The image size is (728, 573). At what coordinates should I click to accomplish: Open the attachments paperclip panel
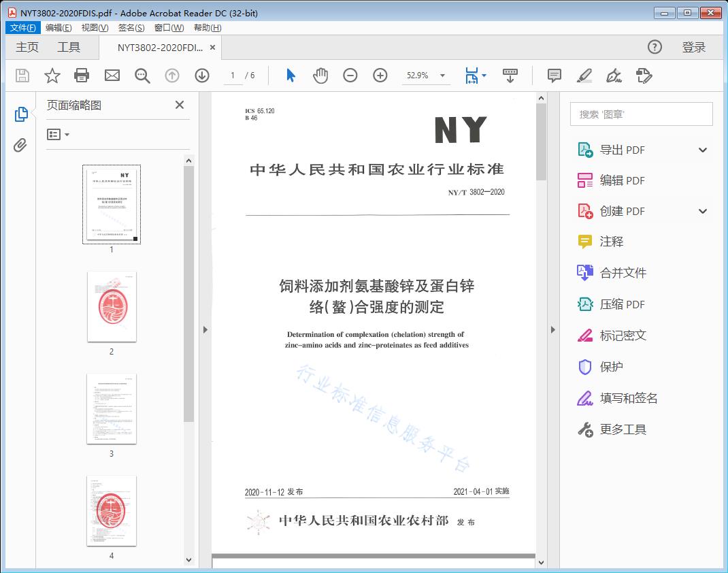tap(20, 143)
